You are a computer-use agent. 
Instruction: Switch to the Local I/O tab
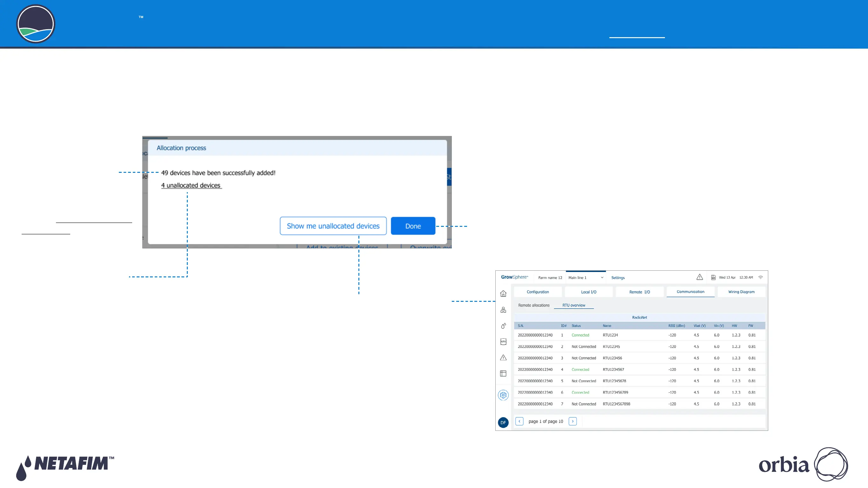point(589,292)
